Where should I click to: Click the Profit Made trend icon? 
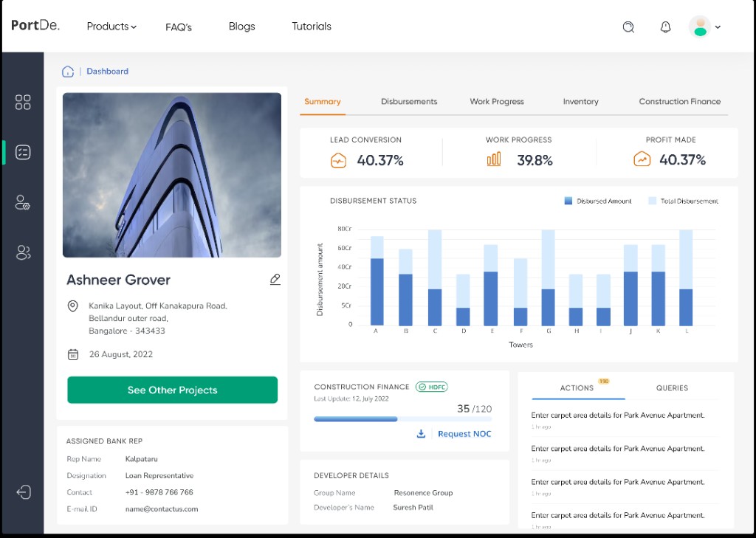(x=642, y=159)
